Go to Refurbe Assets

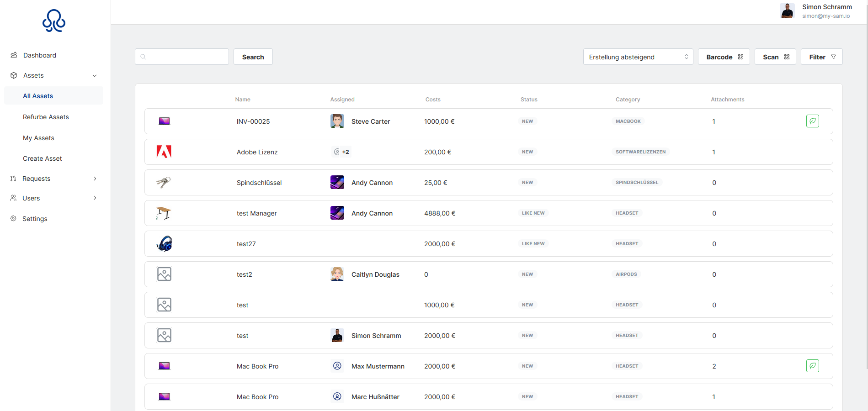pyautogui.click(x=46, y=117)
